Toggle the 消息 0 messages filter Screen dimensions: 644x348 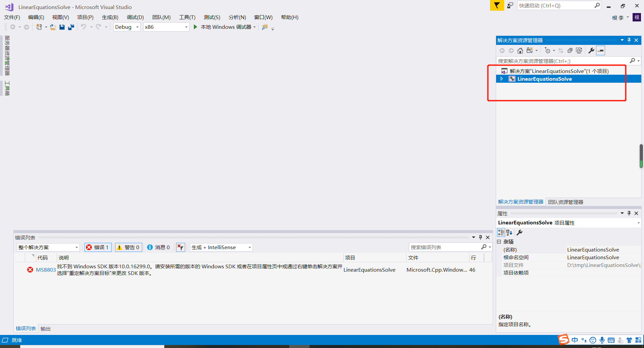[x=159, y=247]
